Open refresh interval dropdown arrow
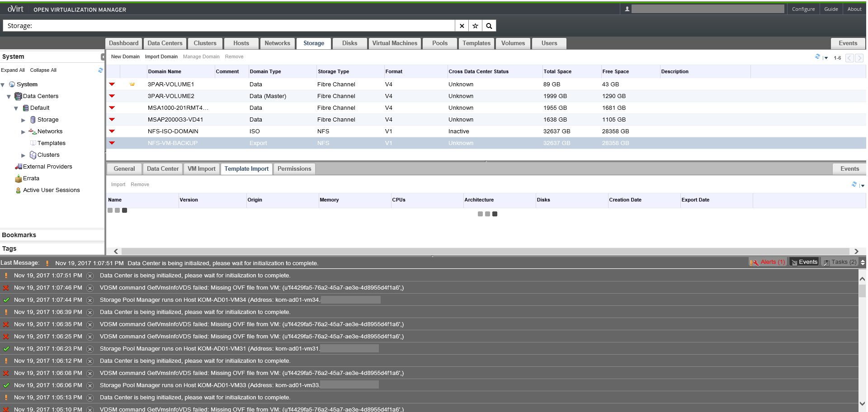868x412 pixels. point(826,58)
